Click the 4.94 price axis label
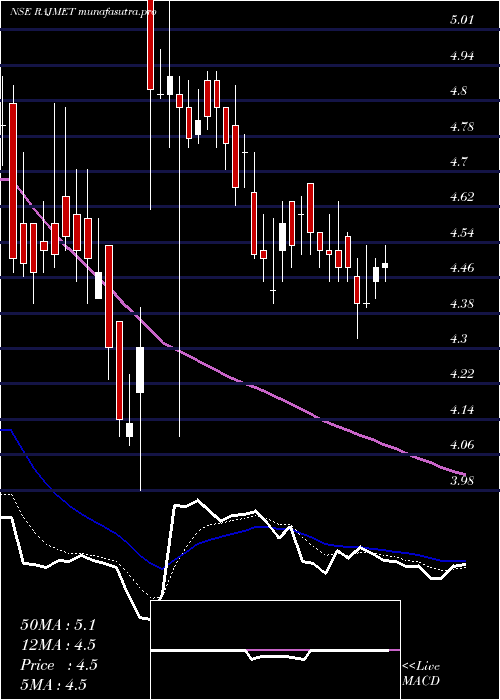The image size is (500, 700). (x=462, y=56)
